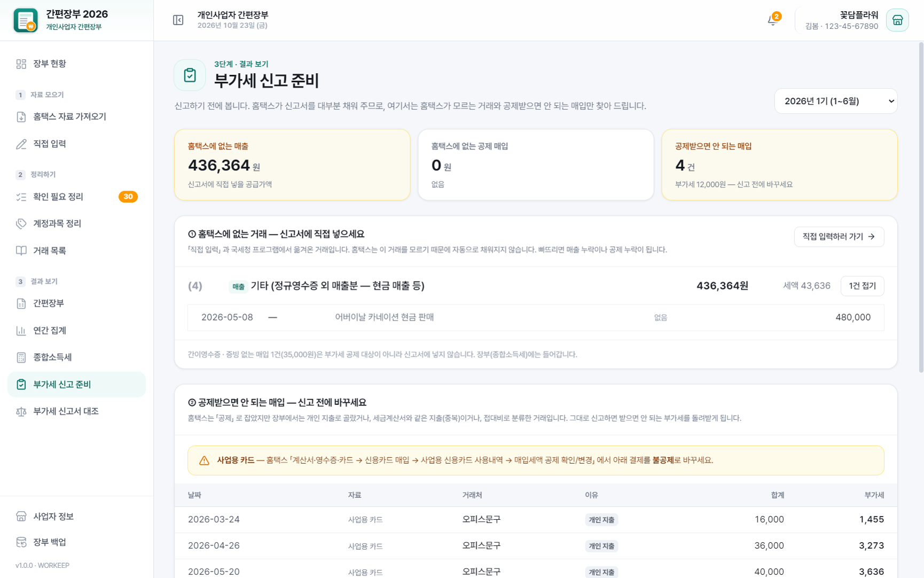
Task: Click the 장부 백업 database icon
Action: (x=21, y=542)
